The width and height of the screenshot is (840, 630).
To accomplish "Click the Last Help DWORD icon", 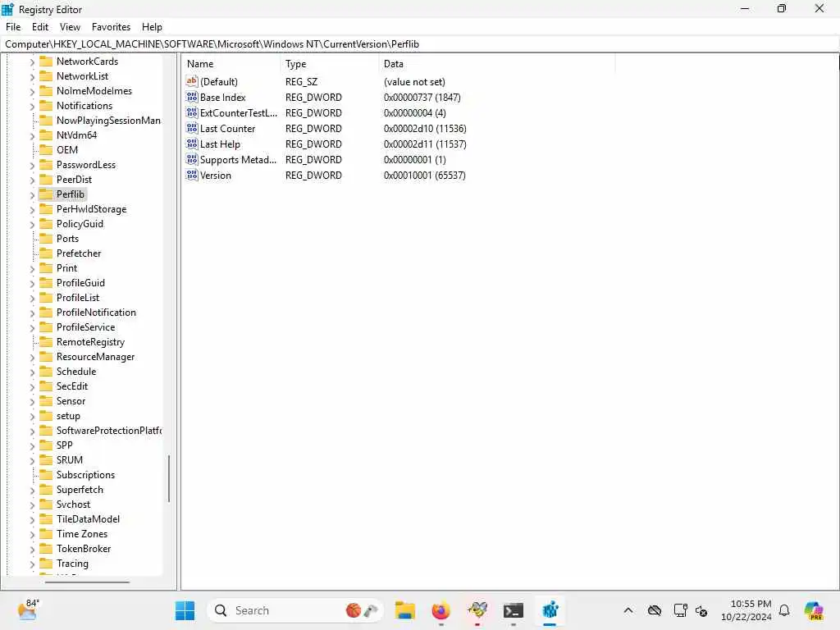I will [192, 144].
